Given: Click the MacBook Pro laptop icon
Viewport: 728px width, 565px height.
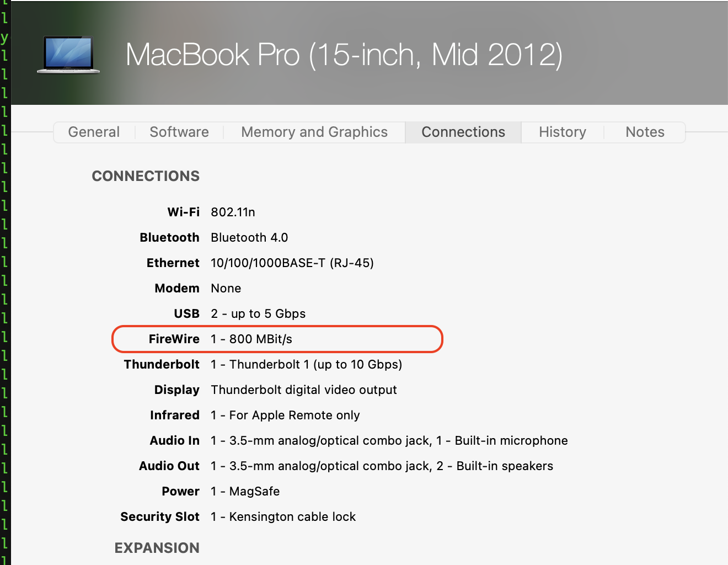Looking at the screenshot, I should (68, 54).
